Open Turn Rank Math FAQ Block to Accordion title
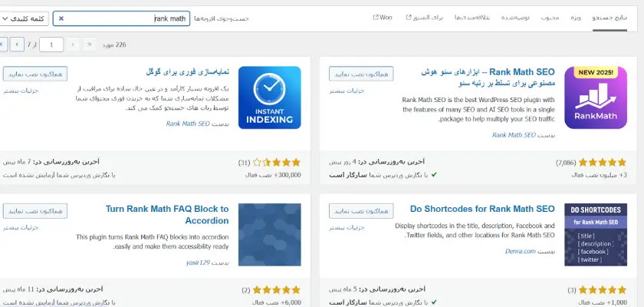 click(x=167, y=215)
